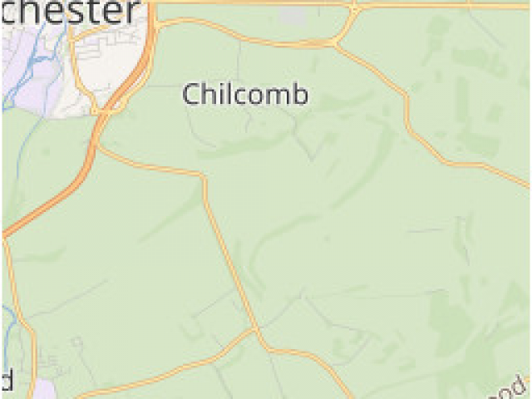Image resolution: width=532 pixels, height=399 pixels.
Task: Select the small gray rectangle near the top road
Action: 293,16
